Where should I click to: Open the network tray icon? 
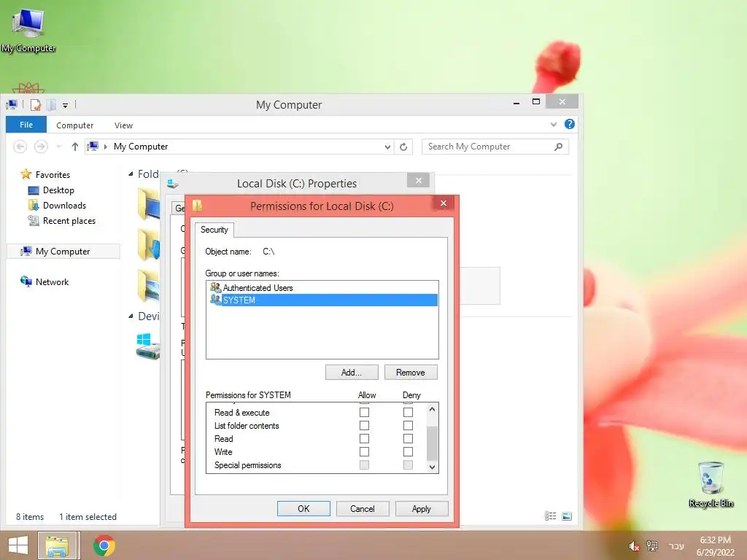click(651, 546)
